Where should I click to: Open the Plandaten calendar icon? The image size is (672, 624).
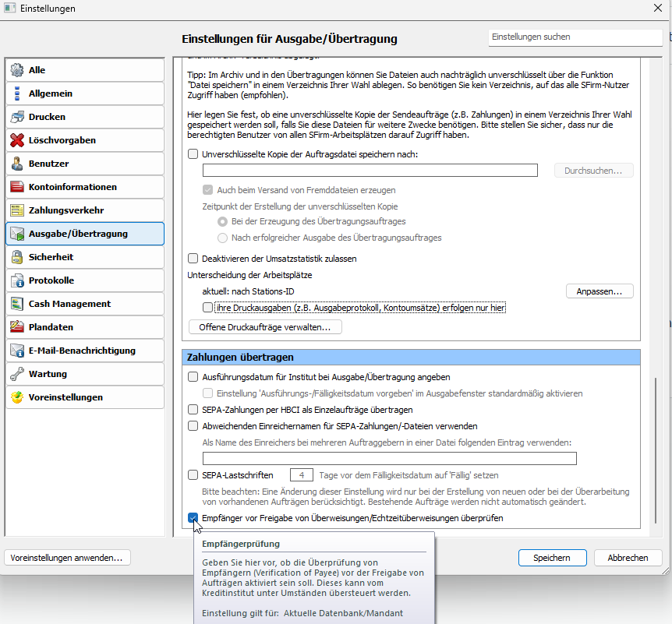[17, 327]
